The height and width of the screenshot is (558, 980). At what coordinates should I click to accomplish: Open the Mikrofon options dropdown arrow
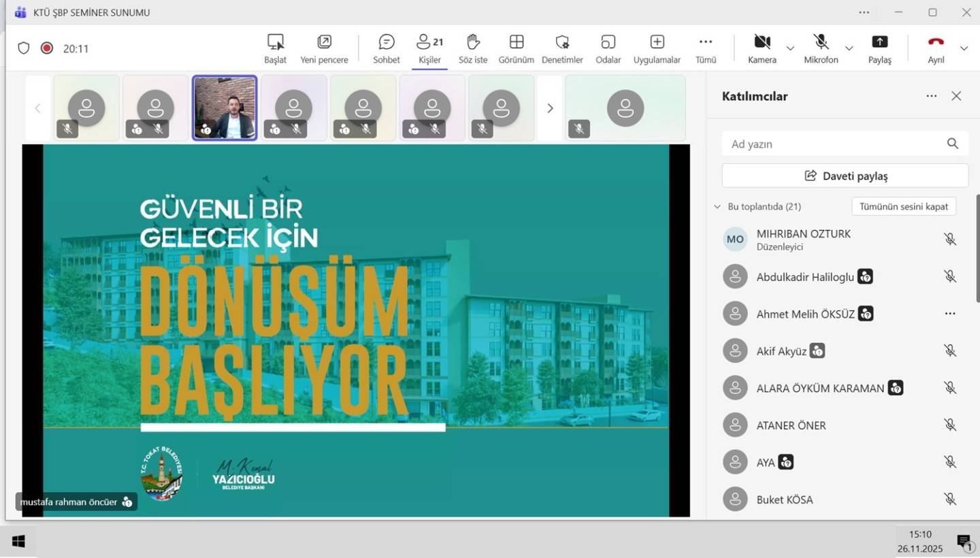[x=849, y=48]
